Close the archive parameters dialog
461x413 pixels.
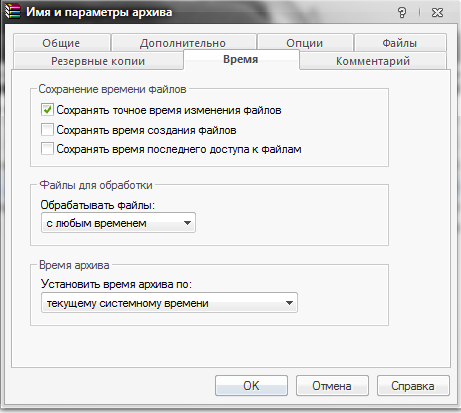point(437,13)
